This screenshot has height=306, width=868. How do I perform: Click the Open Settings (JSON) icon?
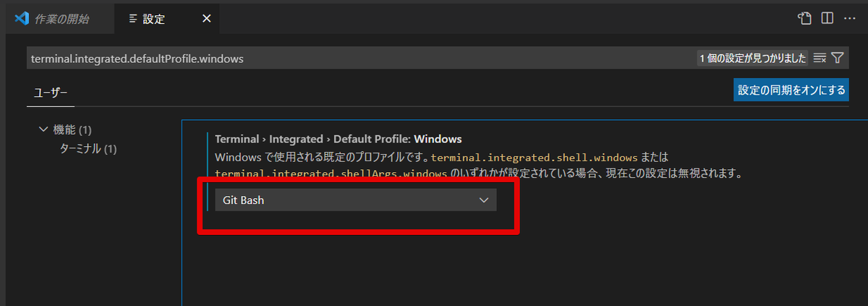pos(804,18)
